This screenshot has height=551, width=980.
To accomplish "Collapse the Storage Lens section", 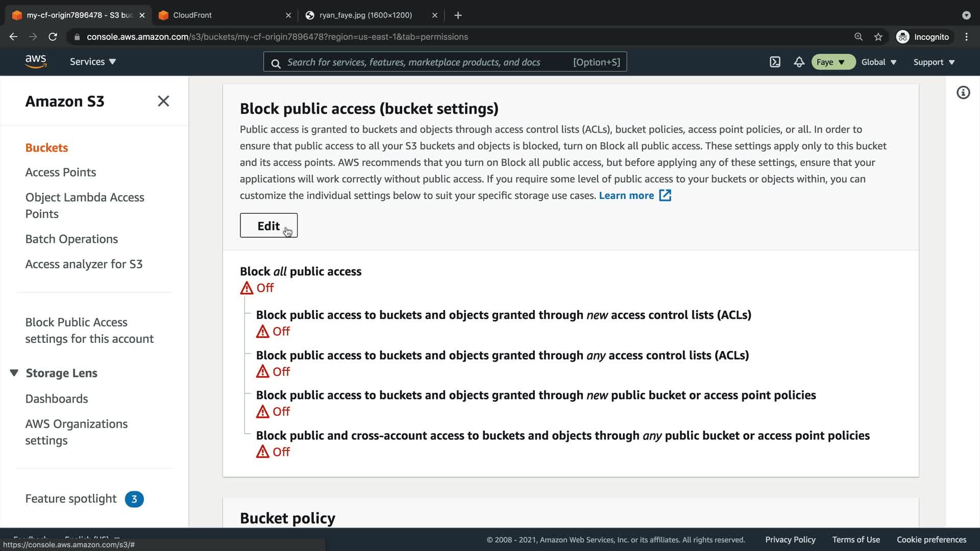I will (x=14, y=373).
